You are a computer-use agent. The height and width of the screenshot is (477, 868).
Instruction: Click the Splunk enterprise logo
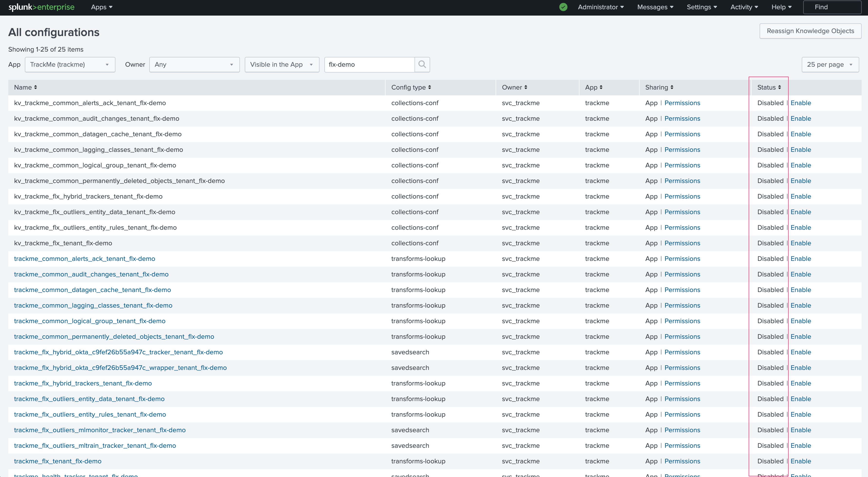[x=41, y=7]
